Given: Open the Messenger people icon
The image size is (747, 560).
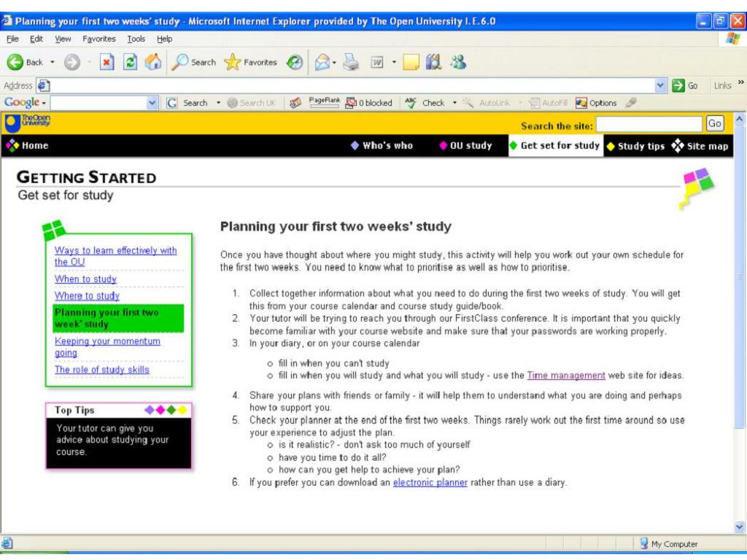Looking at the screenshot, I should tap(458, 62).
